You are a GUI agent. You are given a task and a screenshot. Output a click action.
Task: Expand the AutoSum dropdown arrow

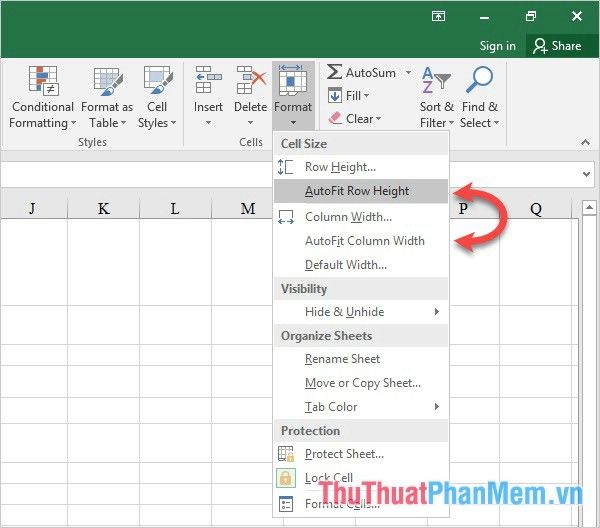point(408,72)
